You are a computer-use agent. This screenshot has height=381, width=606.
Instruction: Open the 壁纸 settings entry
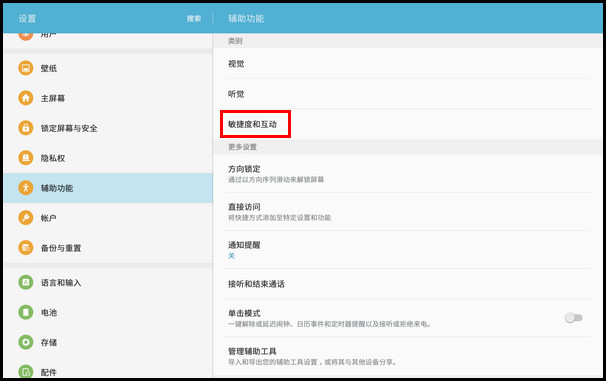tap(108, 68)
